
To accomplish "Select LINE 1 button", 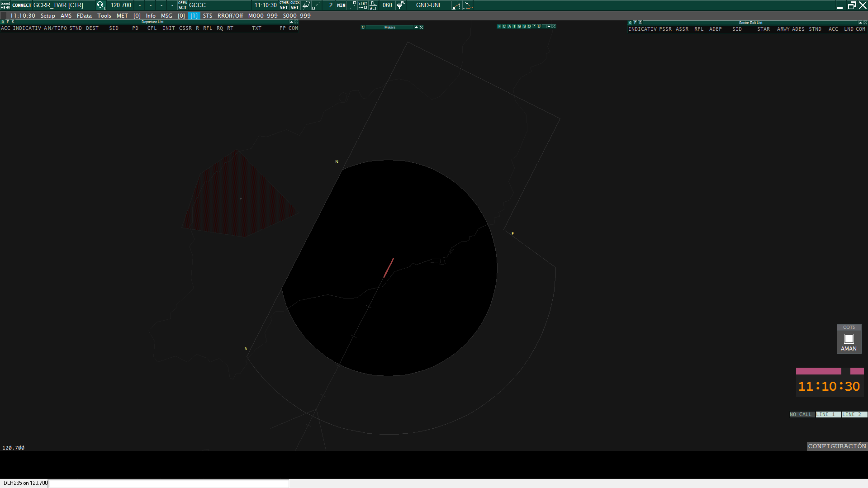I will pos(828,414).
